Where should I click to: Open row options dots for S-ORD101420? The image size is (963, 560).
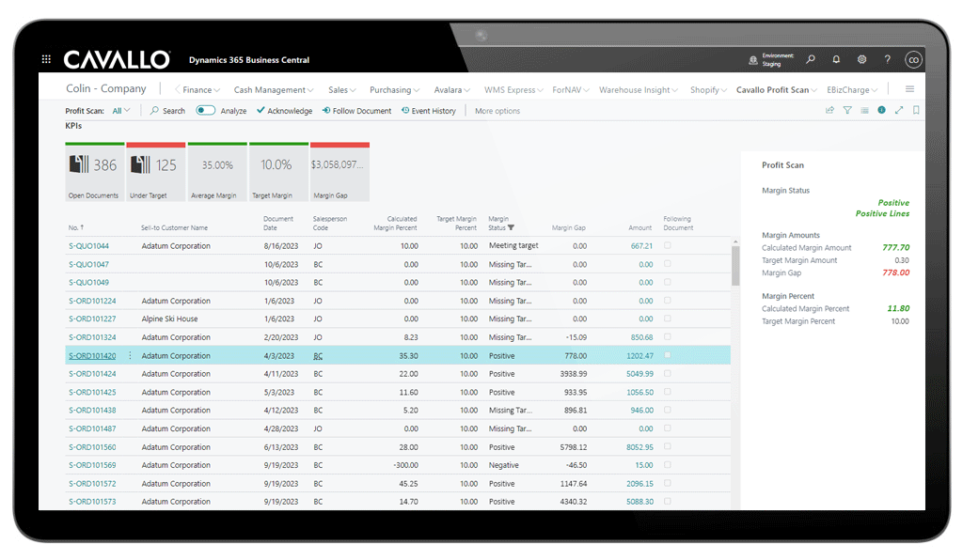(130, 356)
